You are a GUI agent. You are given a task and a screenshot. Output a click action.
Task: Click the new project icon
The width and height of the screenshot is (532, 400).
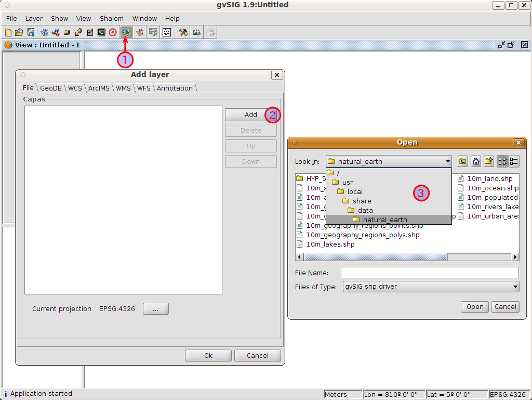click(x=8, y=32)
